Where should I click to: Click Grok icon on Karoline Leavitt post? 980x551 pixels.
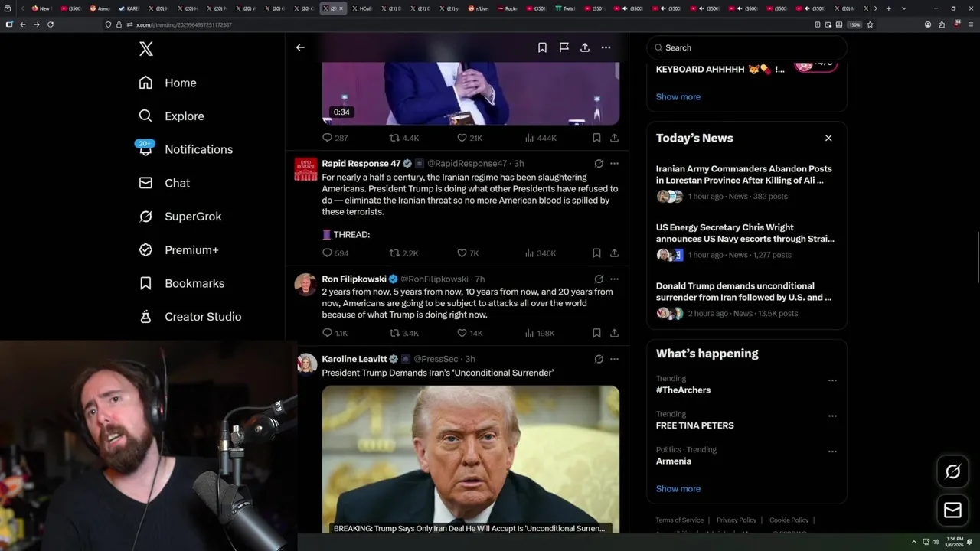tap(599, 359)
